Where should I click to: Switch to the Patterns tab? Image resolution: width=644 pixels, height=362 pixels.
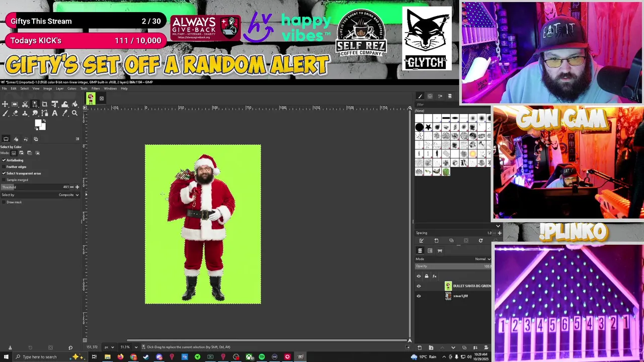[430, 96]
